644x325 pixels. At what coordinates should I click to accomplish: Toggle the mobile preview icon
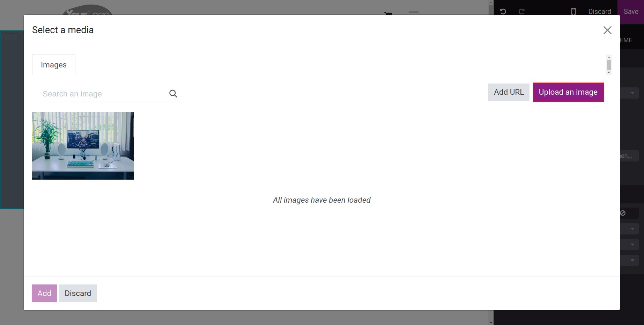[573, 12]
